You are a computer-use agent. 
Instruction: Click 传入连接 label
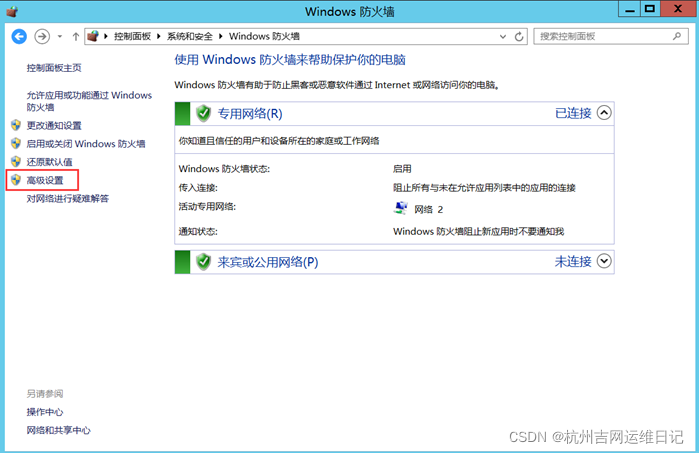pyautogui.click(x=198, y=188)
